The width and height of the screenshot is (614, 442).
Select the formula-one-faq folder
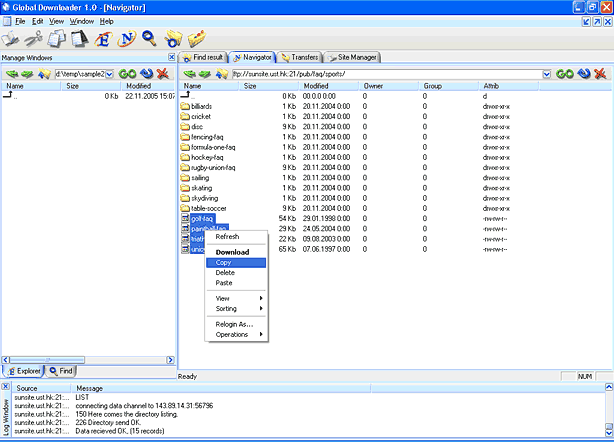point(208,147)
